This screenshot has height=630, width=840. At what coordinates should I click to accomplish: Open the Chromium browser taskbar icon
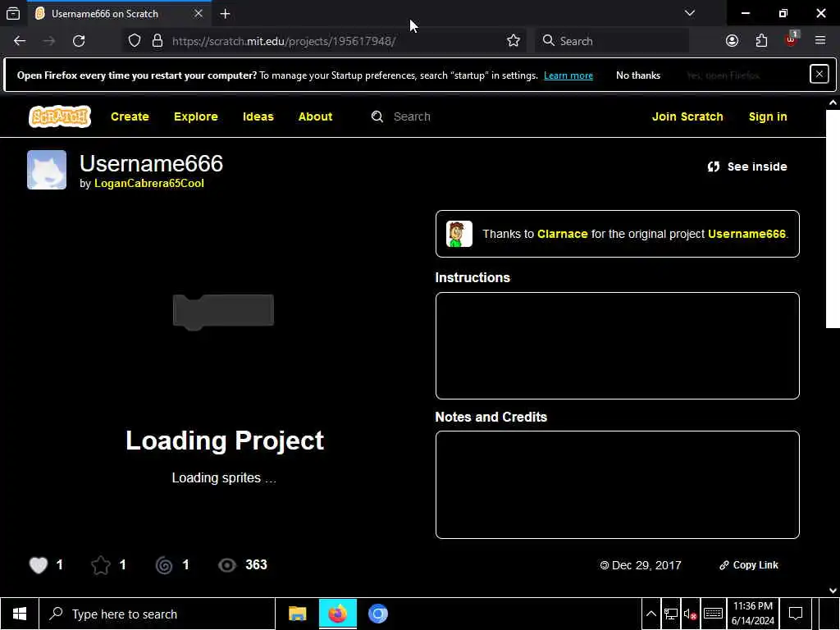[377, 614]
